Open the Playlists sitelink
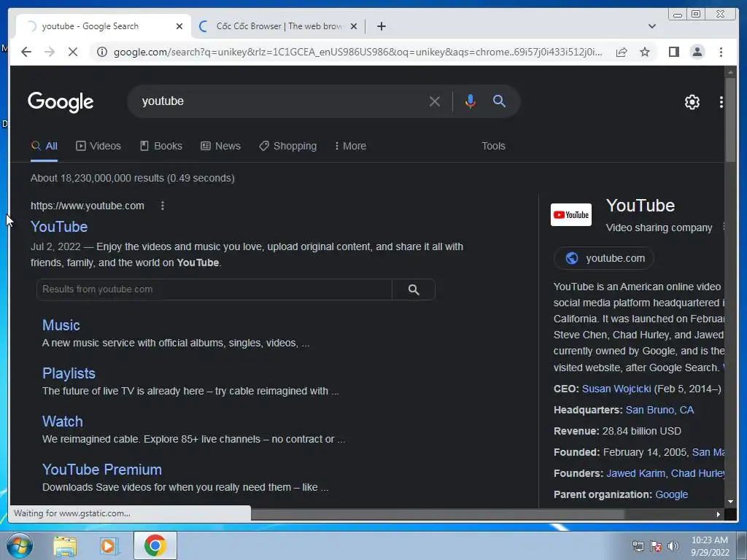Image resolution: width=747 pixels, height=560 pixels. tap(69, 373)
